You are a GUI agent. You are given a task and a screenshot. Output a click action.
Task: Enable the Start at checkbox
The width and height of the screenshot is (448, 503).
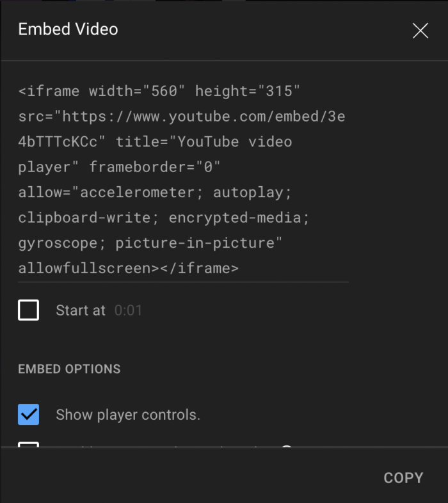[29, 310]
